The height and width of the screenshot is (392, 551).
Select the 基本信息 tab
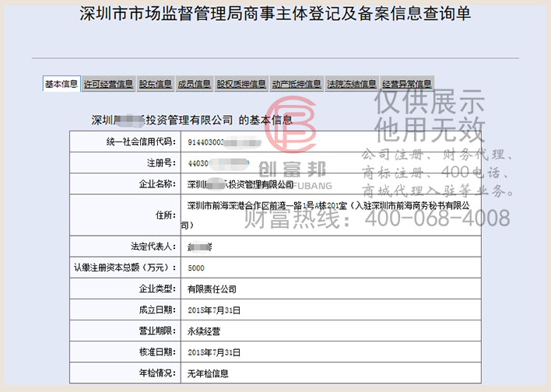click(x=61, y=84)
